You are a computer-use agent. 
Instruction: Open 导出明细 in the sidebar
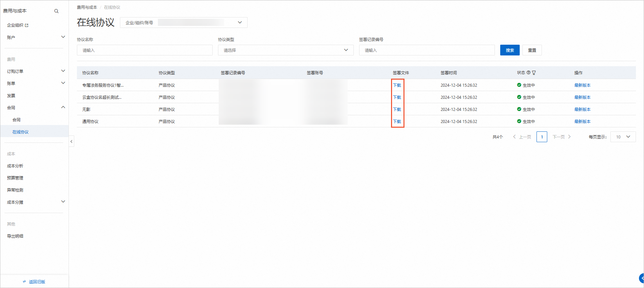coord(15,236)
